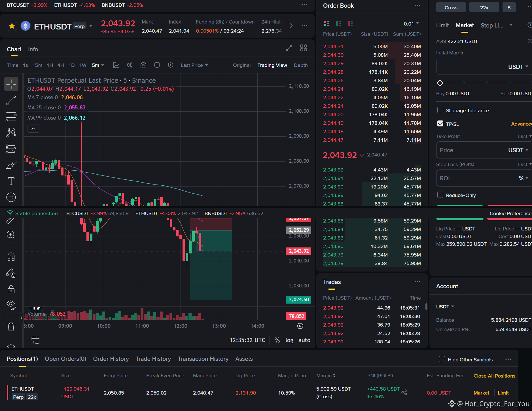Select the text annotation tool
Viewport: 532px width, 411px height.
pyautogui.click(x=11, y=181)
